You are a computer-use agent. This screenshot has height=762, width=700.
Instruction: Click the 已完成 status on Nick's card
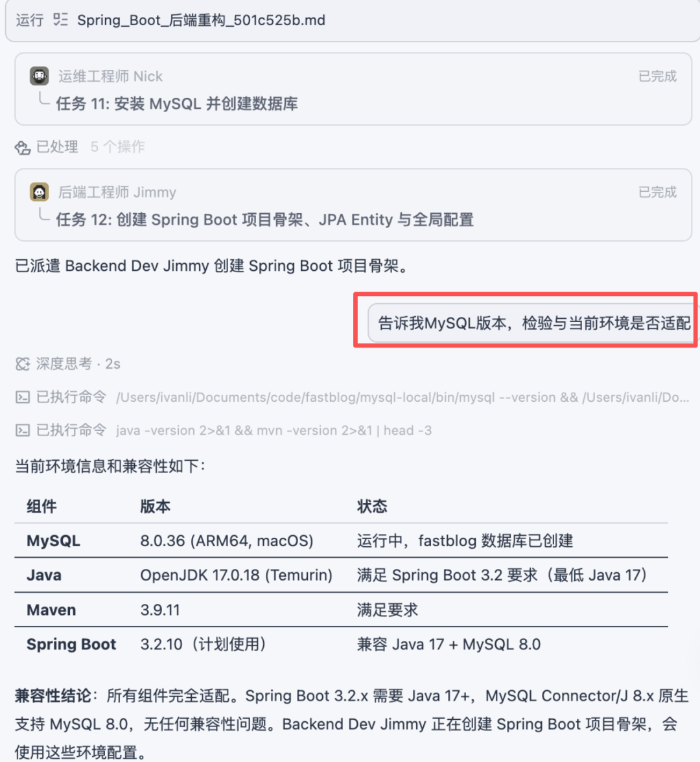(657, 76)
